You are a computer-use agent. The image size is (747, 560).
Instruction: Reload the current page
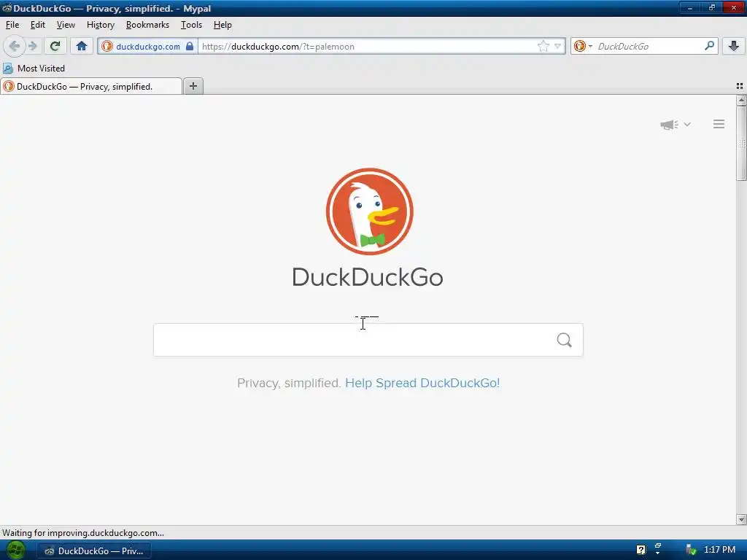55,46
